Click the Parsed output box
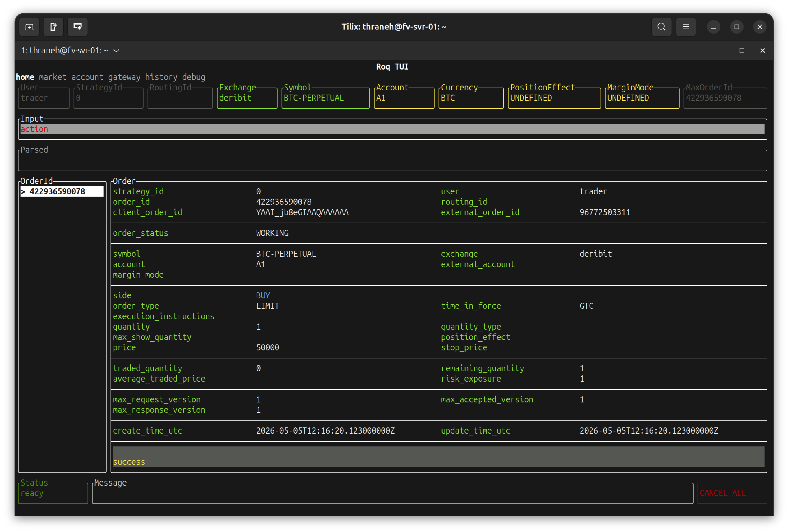Viewport: 788px width, 532px height. tap(393, 160)
